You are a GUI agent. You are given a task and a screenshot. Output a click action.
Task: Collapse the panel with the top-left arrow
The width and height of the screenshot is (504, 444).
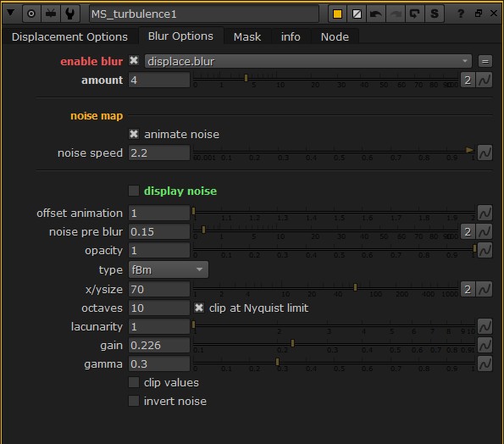[10, 14]
